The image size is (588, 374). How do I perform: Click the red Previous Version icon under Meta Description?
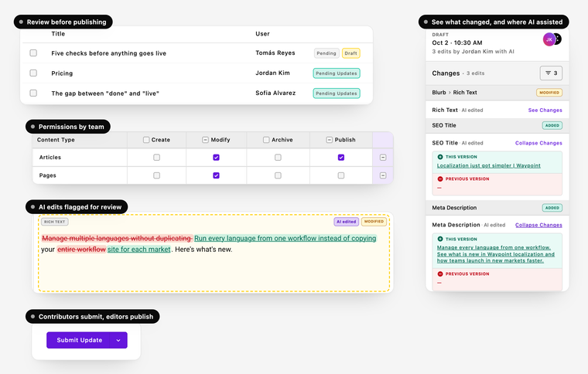[x=440, y=274]
